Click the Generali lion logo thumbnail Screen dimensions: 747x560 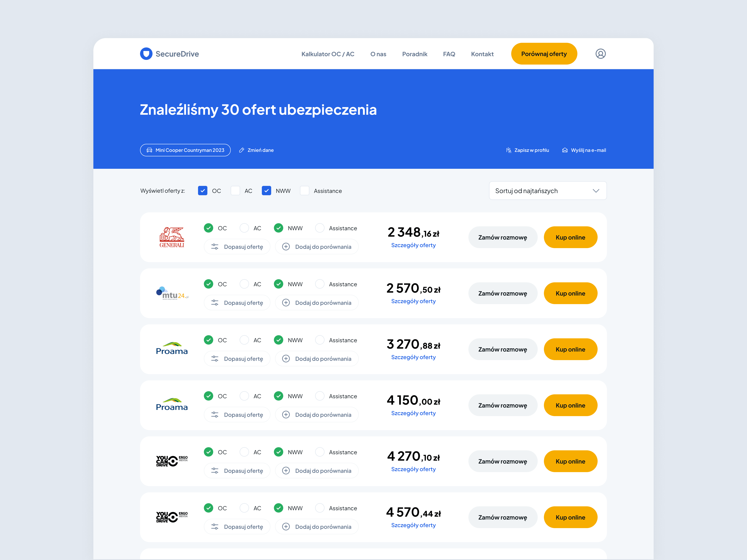click(172, 237)
